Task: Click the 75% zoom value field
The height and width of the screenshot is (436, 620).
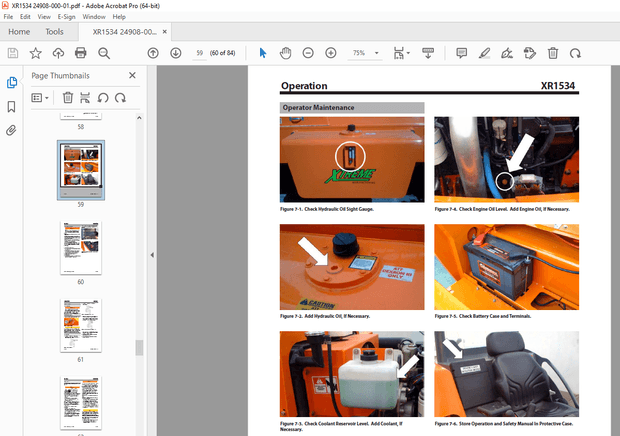Action: pos(359,53)
